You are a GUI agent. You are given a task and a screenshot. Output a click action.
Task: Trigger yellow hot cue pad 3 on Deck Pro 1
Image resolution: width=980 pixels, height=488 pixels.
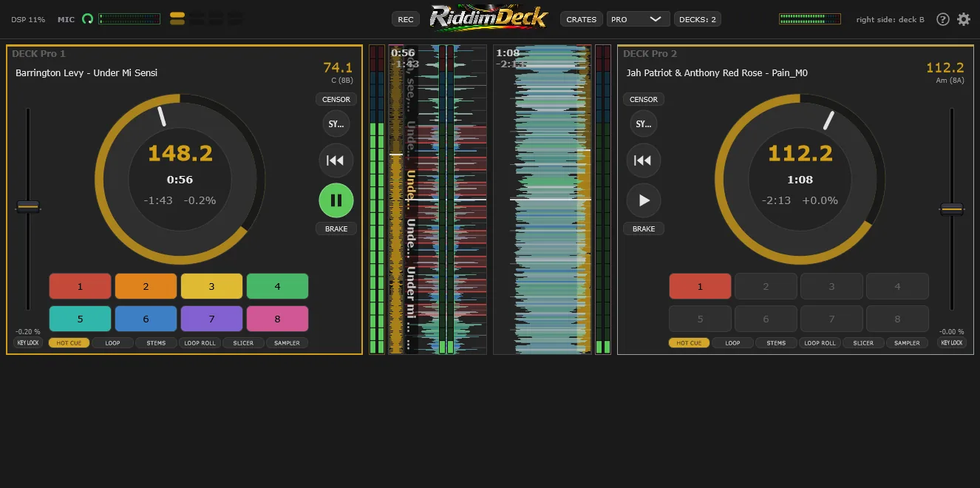[x=211, y=286]
